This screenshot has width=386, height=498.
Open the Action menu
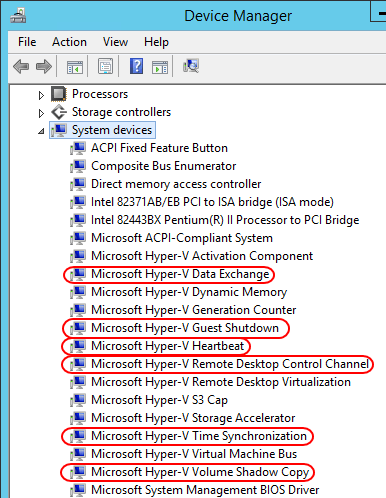coord(69,42)
